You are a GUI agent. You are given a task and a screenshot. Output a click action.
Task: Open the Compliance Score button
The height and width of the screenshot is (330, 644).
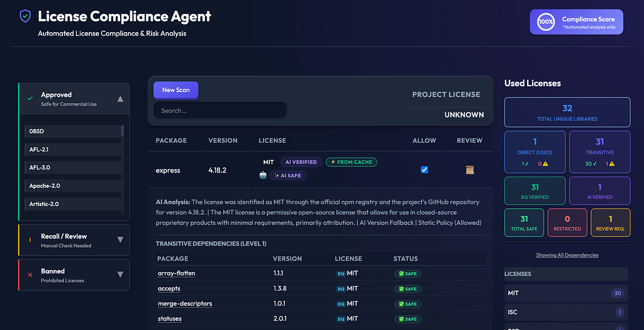pyautogui.click(x=576, y=22)
